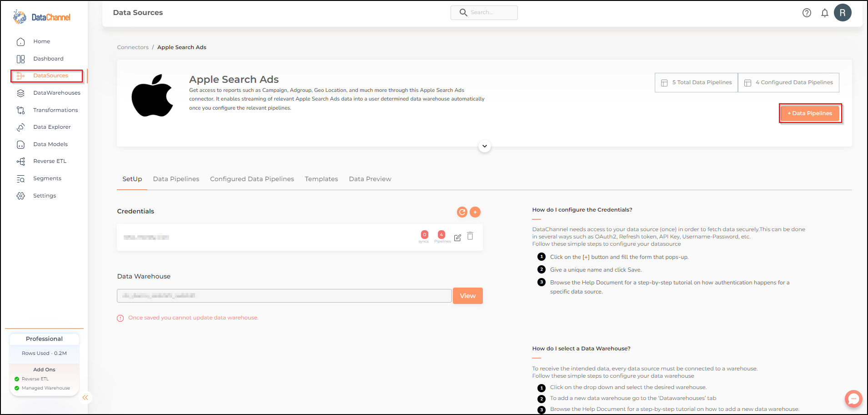868x415 pixels.
Task: Click the blurred credential name
Action: tap(146, 237)
